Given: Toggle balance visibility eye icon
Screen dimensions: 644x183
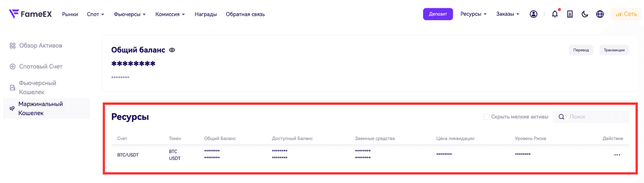Looking at the screenshot, I should pos(172,50).
